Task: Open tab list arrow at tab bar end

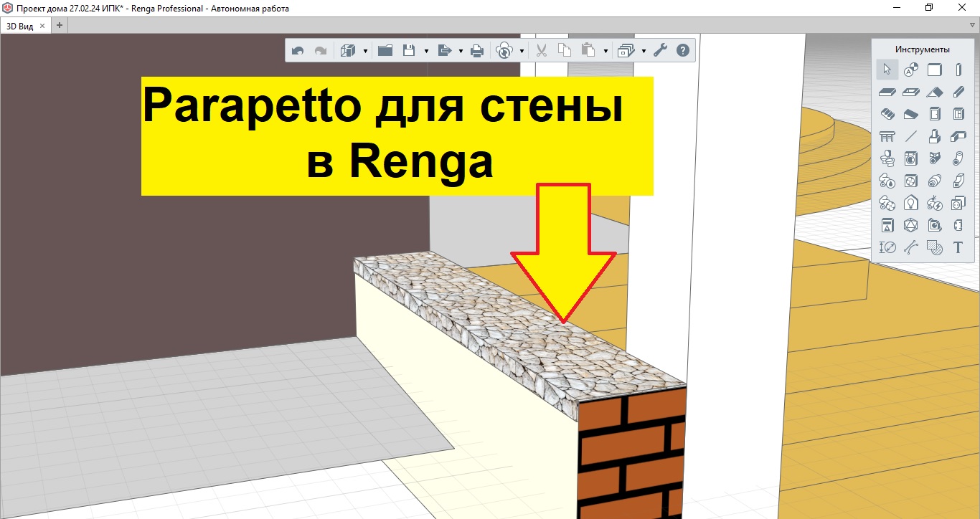Action: [x=972, y=25]
